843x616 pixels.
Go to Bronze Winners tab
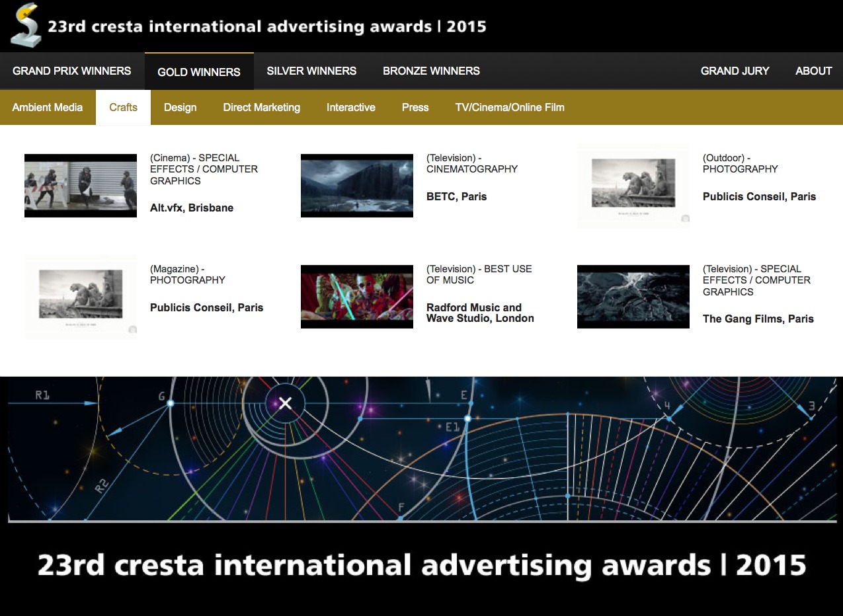431,71
